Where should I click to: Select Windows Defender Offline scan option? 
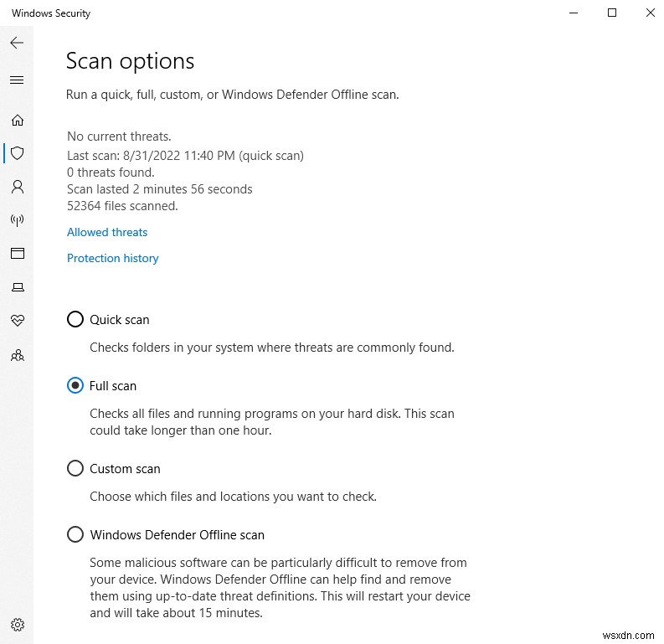click(75, 534)
